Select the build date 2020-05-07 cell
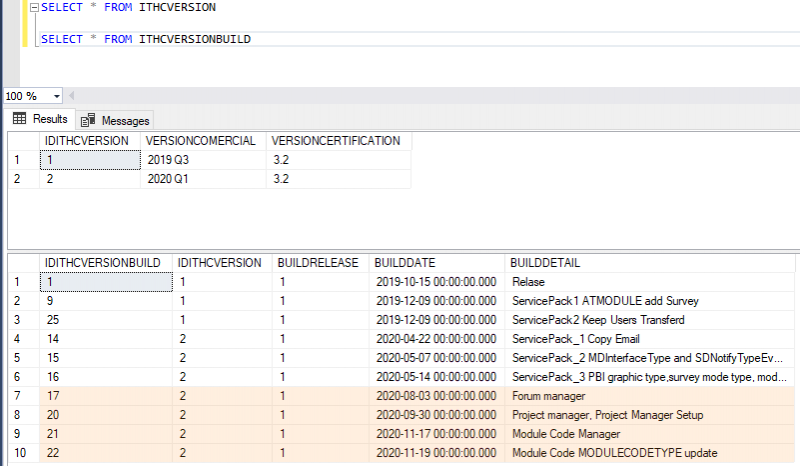Screen dimensions: 800x466 tap(437, 358)
